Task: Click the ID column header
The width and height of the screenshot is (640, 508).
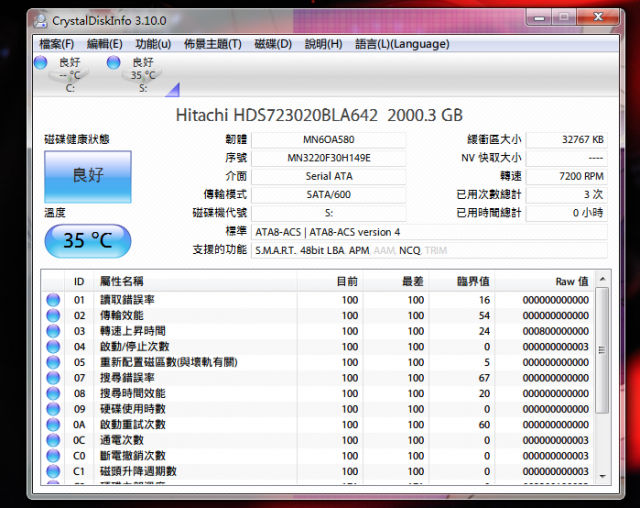Action: [x=79, y=282]
